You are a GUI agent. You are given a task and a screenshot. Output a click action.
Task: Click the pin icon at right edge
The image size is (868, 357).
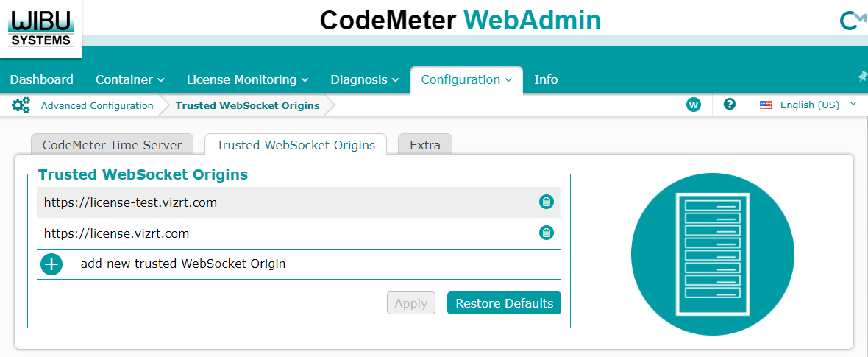point(863,77)
